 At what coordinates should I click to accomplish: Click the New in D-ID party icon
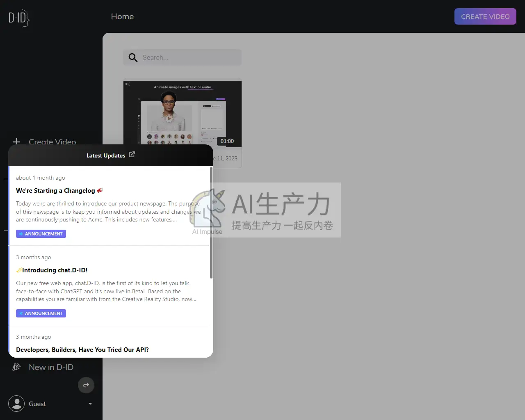pos(16,367)
